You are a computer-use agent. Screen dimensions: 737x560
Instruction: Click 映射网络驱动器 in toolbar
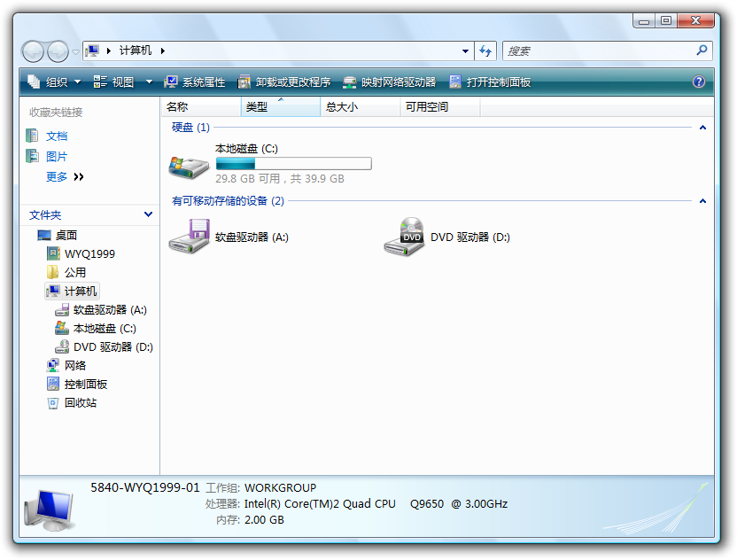point(389,82)
